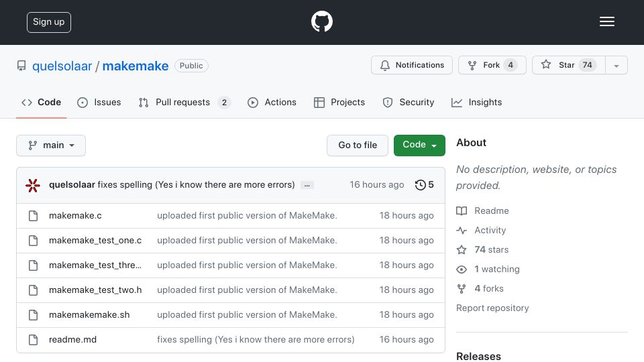Click the pull requests counter 2
The height and width of the screenshot is (362, 644).
224,103
